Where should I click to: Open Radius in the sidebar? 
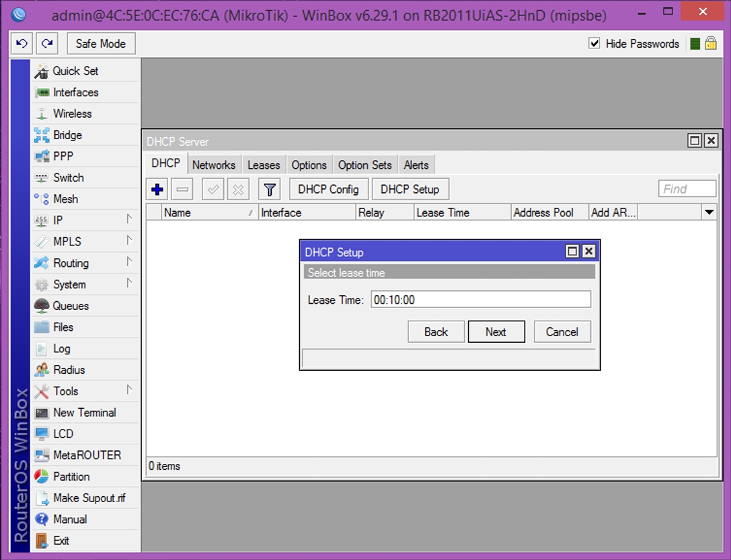coord(86,370)
